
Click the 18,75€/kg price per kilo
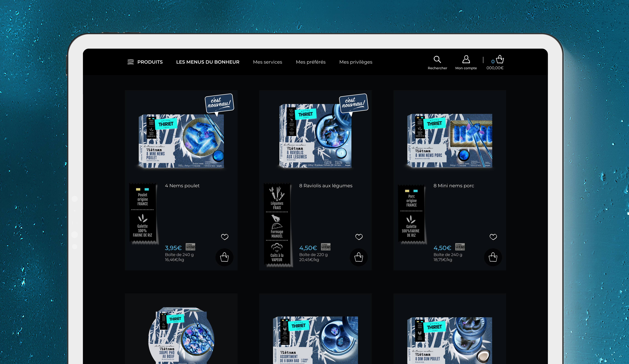[x=443, y=260]
